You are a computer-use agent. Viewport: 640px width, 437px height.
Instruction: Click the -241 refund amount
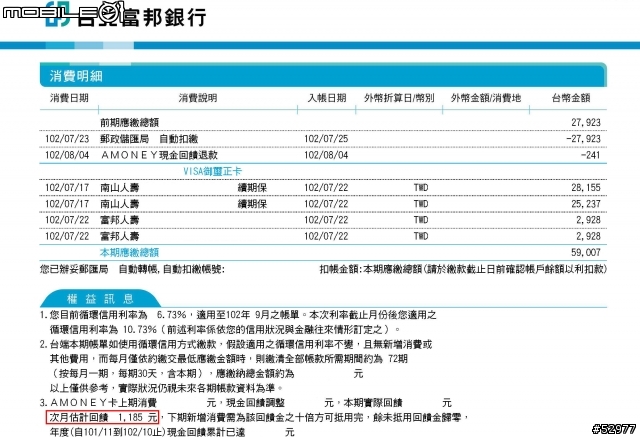[590, 155]
